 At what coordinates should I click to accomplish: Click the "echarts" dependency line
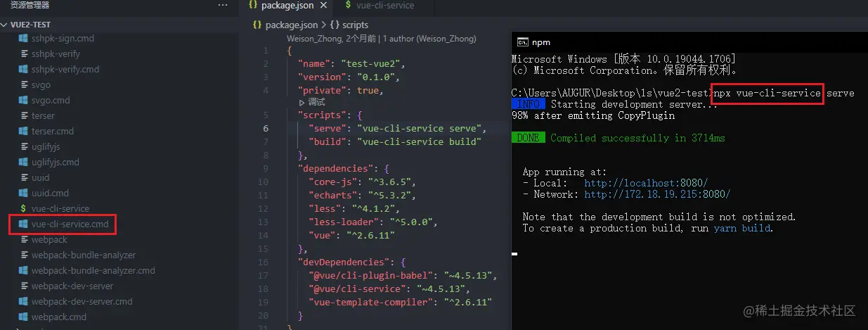362,195
